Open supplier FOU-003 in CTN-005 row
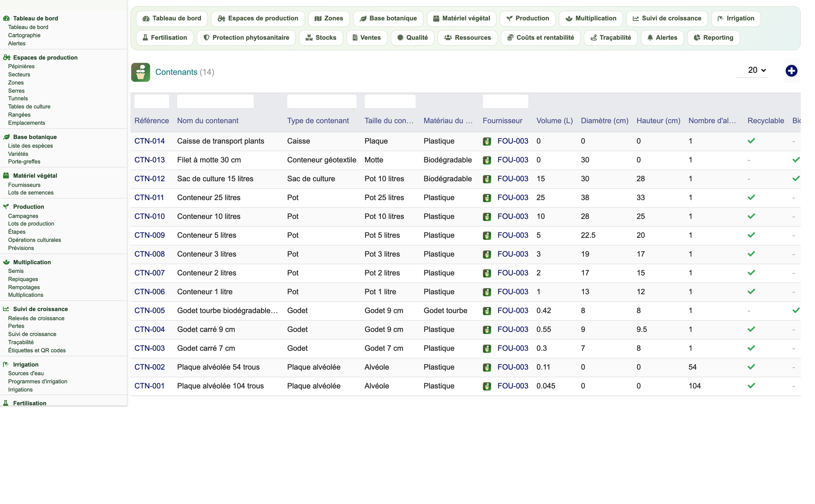The height and width of the screenshot is (504, 815). [513, 311]
